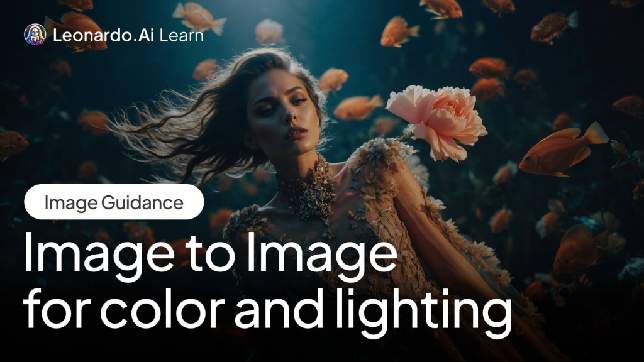The width and height of the screenshot is (644, 362).
Task: Click the Leonardo.Ai brand name text
Action: tap(104, 35)
